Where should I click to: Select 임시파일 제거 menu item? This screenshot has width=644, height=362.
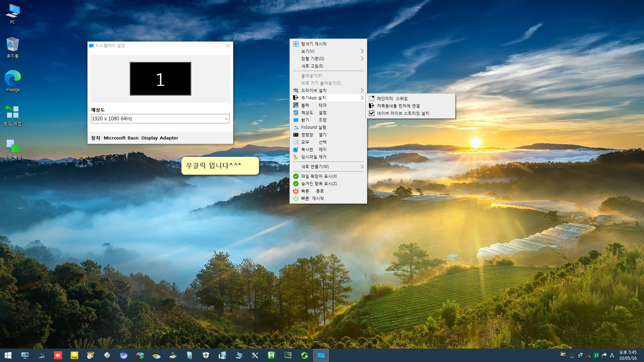coord(328,157)
